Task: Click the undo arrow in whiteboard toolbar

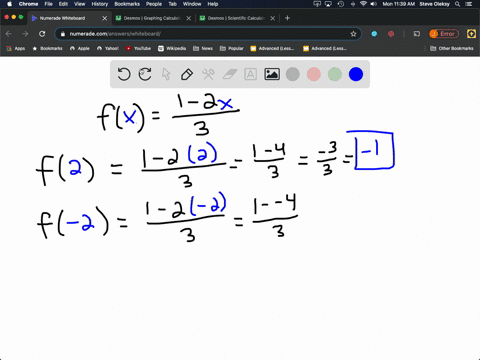Action: [x=124, y=74]
